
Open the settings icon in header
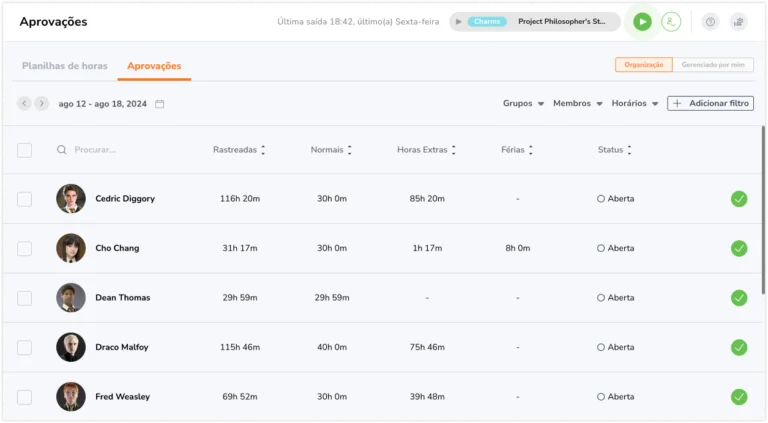738,22
